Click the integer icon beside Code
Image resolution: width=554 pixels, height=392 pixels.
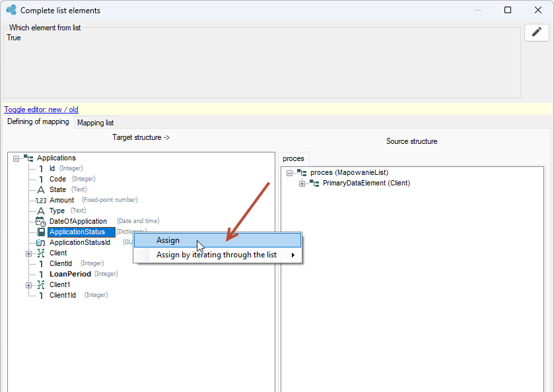point(41,179)
